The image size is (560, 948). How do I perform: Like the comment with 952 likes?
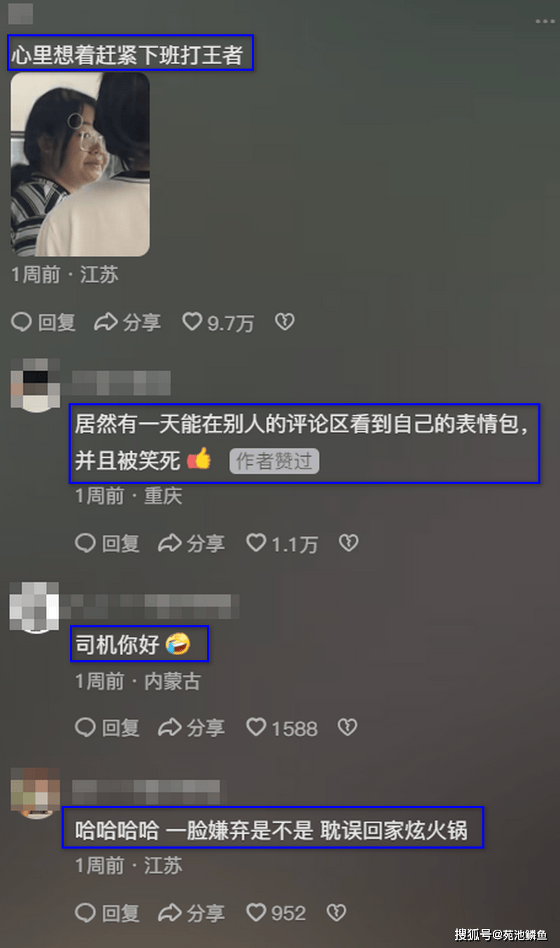[276, 912]
